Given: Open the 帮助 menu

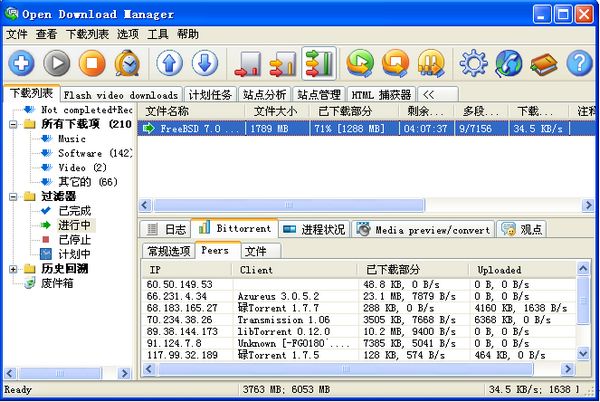Looking at the screenshot, I should (188, 34).
